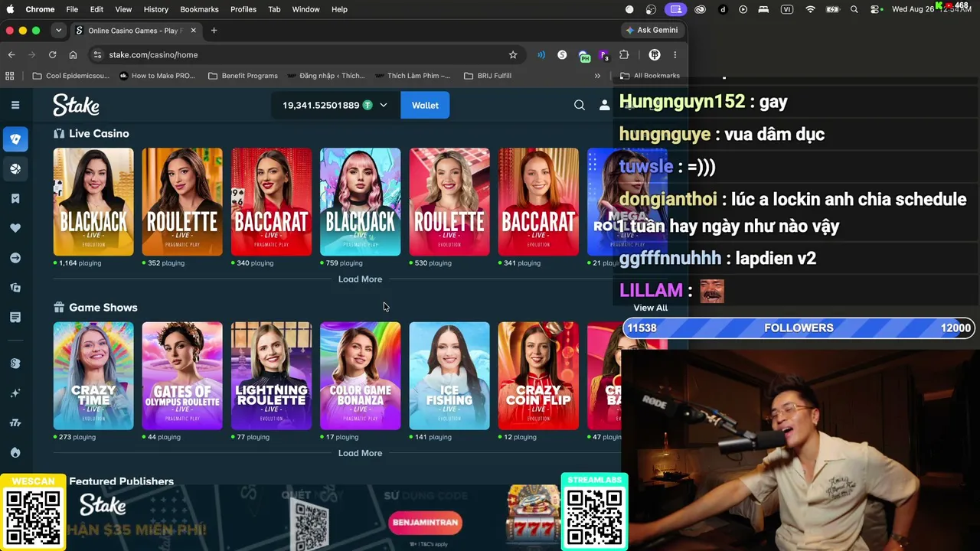Image resolution: width=980 pixels, height=551 pixels.
Task: Open the Stake search magnifier
Action: [580, 105]
